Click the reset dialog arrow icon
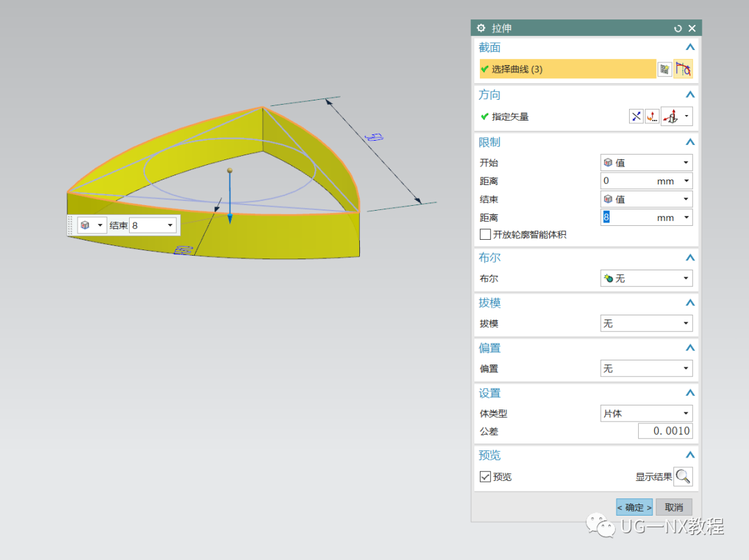Image resolution: width=749 pixels, height=560 pixels. coord(678,28)
